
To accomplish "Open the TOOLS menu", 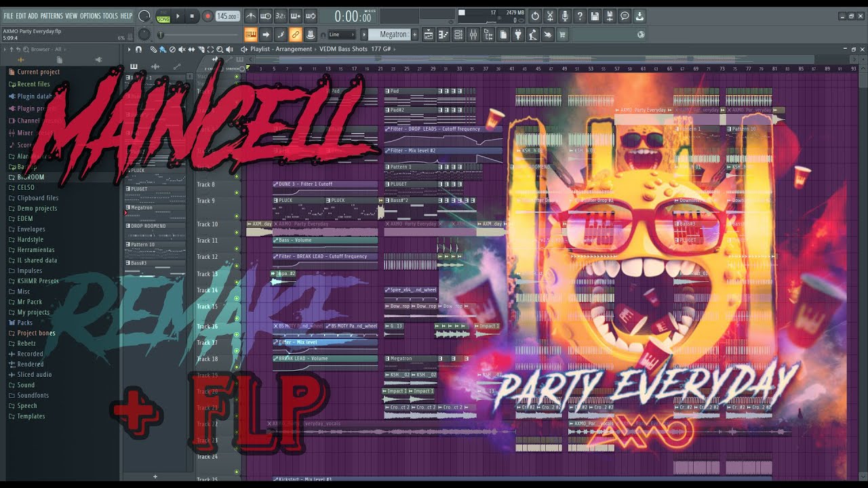I will point(110,16).
